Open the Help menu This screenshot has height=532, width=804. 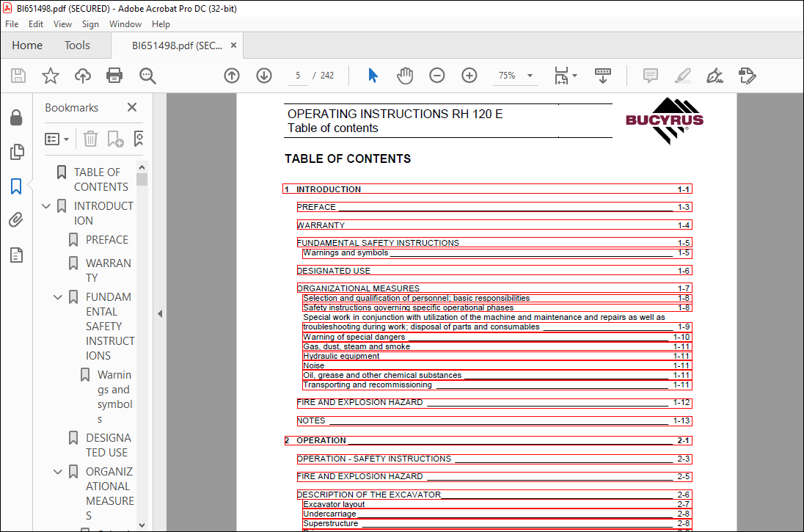(x=161, y=24)
